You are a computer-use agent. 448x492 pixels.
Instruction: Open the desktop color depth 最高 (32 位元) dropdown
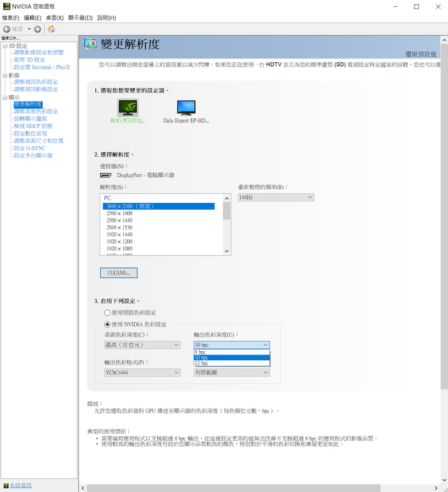(142, 345)
